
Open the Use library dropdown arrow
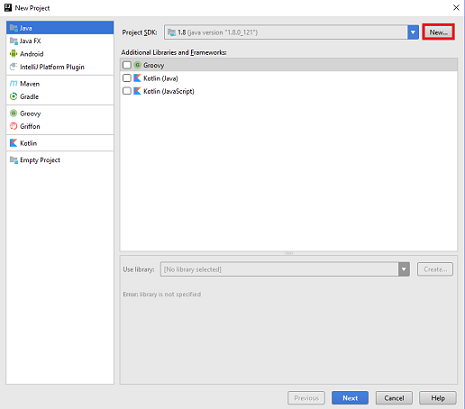tap(404, 269)
